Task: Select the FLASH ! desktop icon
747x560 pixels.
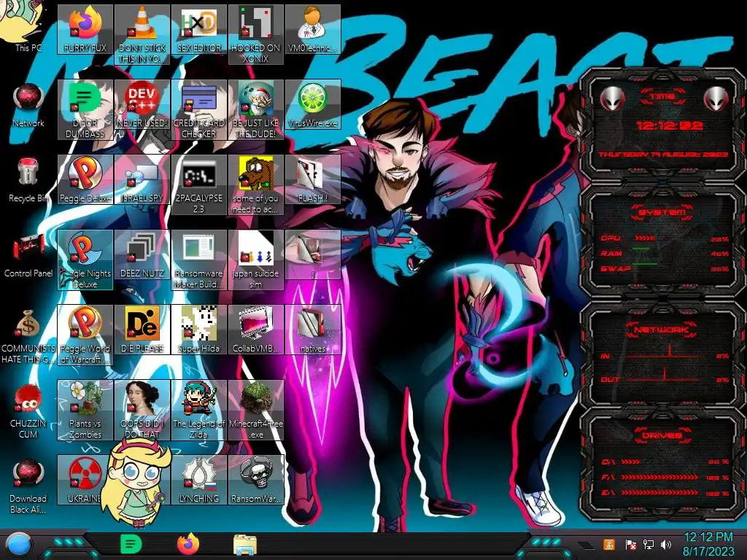Action: (x=312, y=179)
